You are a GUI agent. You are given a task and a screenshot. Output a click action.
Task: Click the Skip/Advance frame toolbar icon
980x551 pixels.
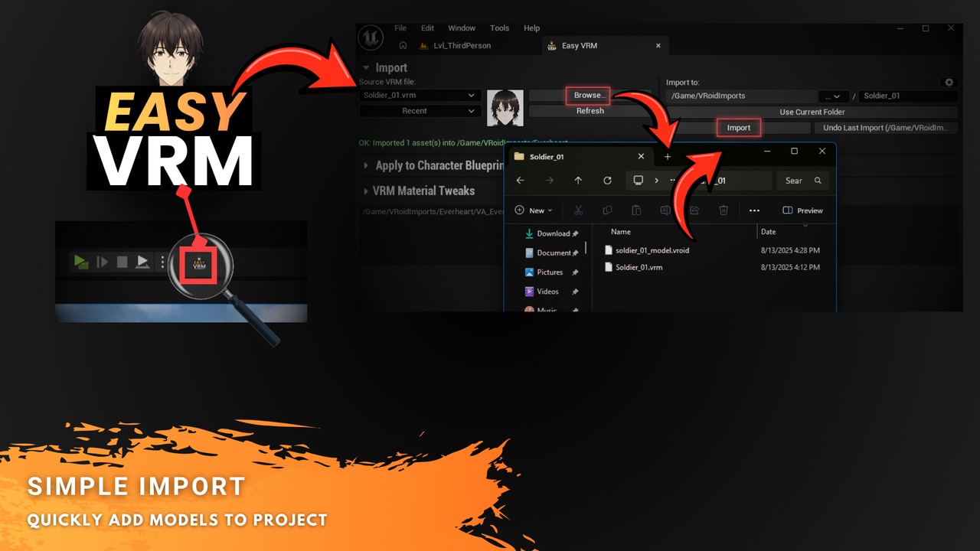(102, 262)
